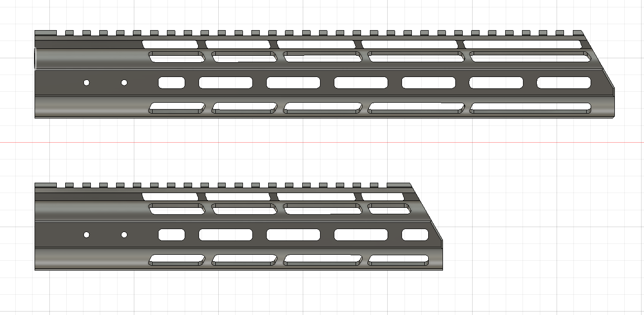Select the red horizontal axis line

[321, 143]
